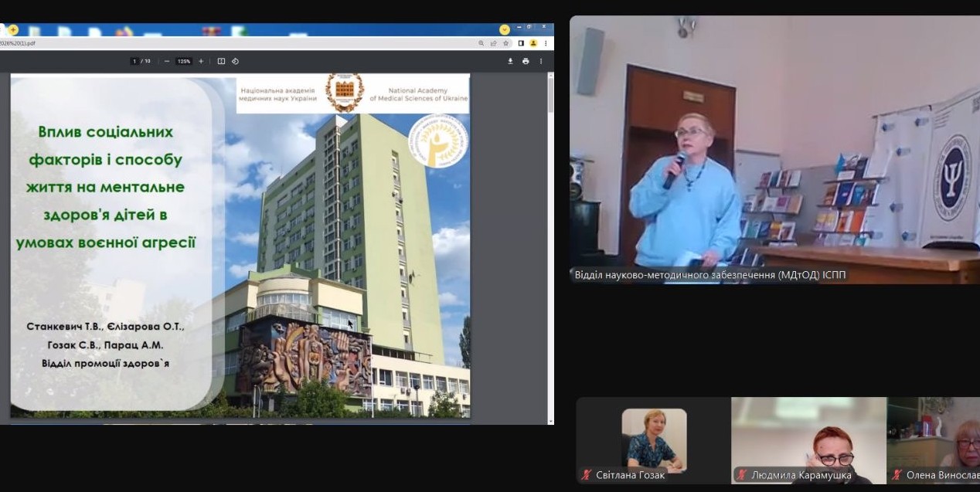Bookmark this page with the star icon
This screenshot has width=980, height=492.
click(505, 43)
